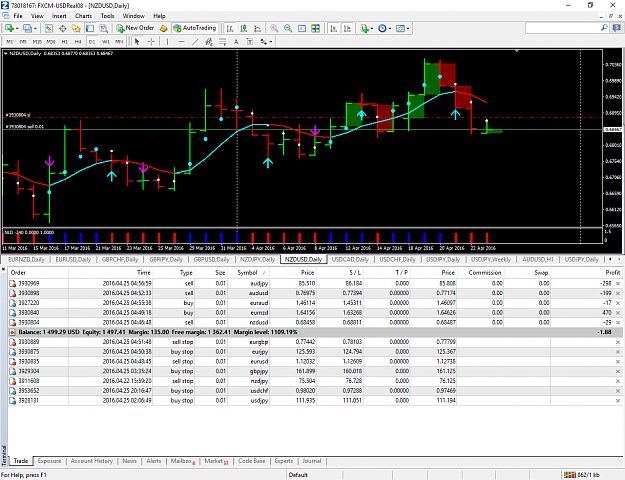625x480 pixels.
Task: Switch chart to Line Chart style
Action: tap(257, 28)
